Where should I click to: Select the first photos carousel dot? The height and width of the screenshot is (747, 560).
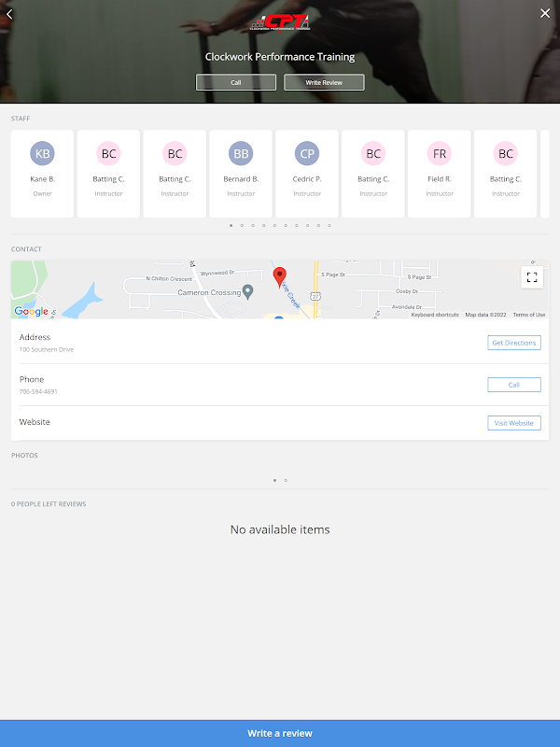point(274,480)
